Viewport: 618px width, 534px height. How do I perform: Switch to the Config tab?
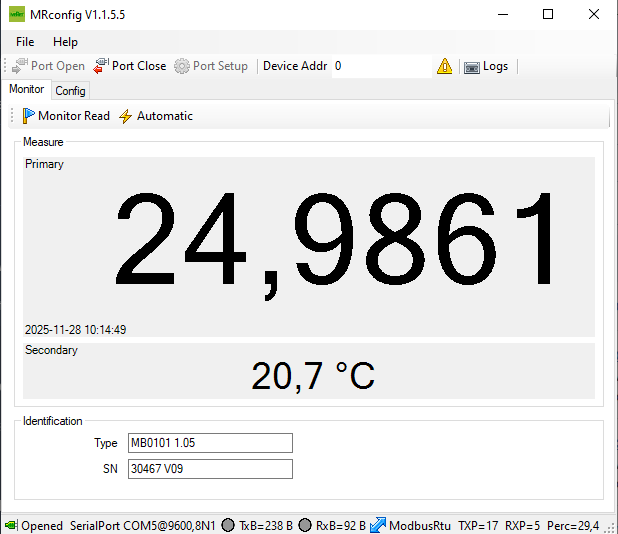coord(70,91)
